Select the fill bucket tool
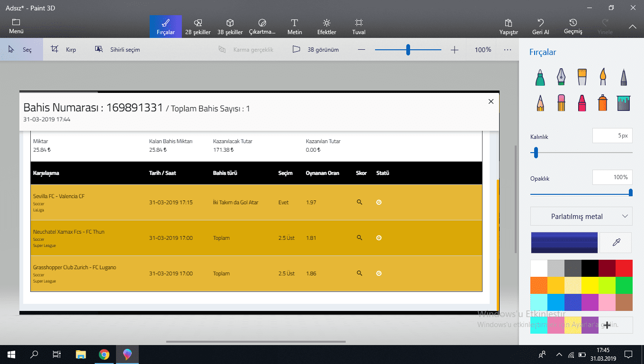Image resolution: width=644 pixels, height=364 pixels. coord(624,102)
